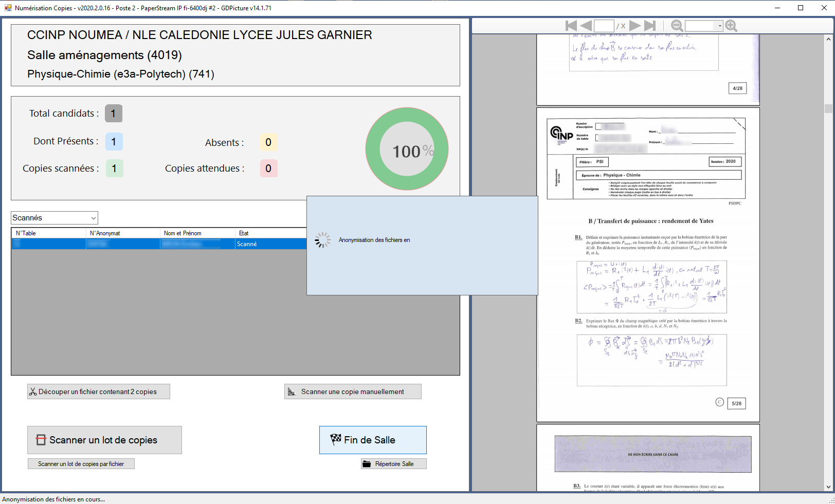Start Scanner un lot de copies
Screen dimensions: 835x504
[x=104, y=440]
